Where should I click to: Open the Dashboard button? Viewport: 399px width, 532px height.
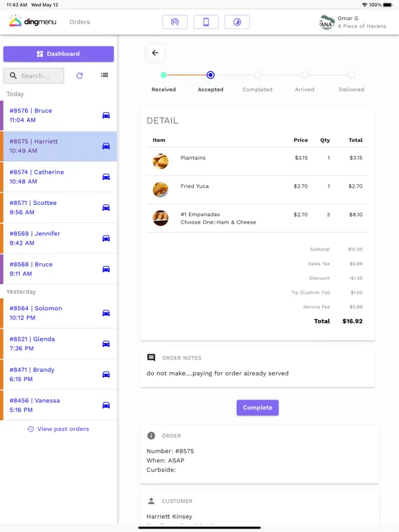point(58,54)
